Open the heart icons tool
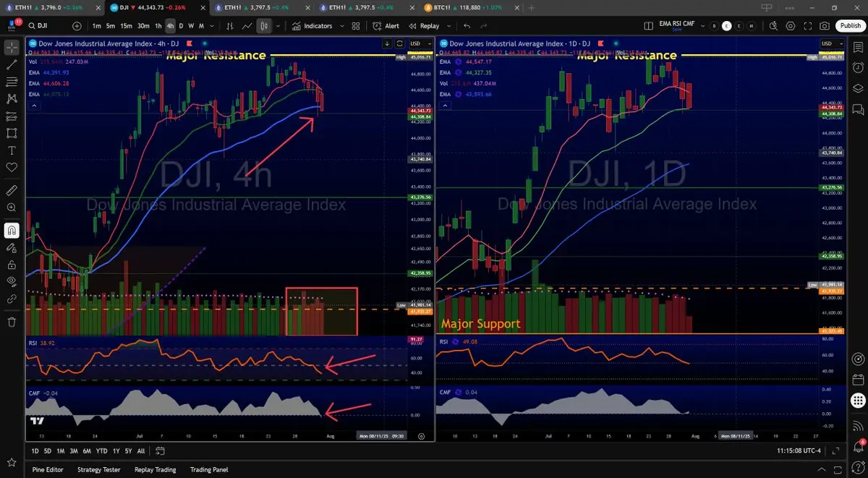 coord(12,167)
